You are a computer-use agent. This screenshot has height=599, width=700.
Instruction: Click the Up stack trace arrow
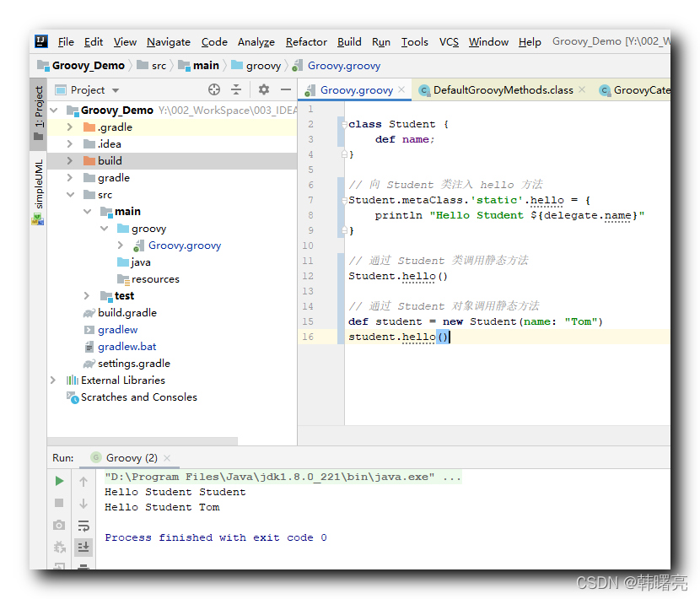83,481
